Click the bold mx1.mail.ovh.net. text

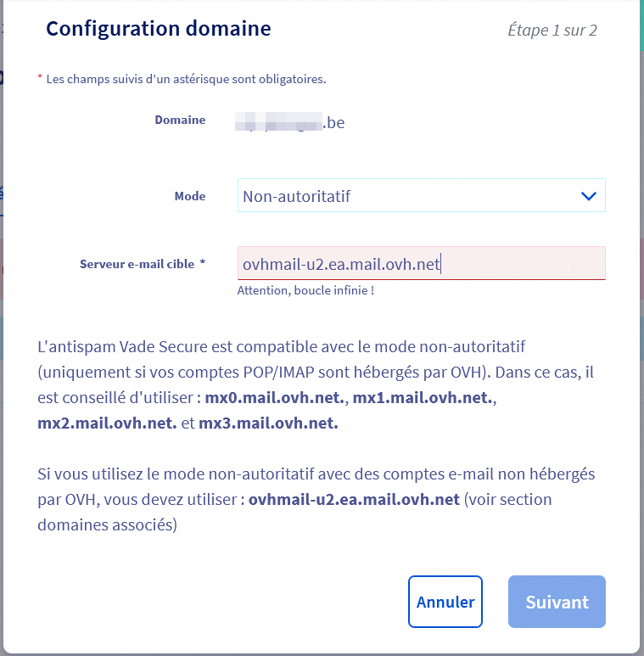(x=423, y=399)
